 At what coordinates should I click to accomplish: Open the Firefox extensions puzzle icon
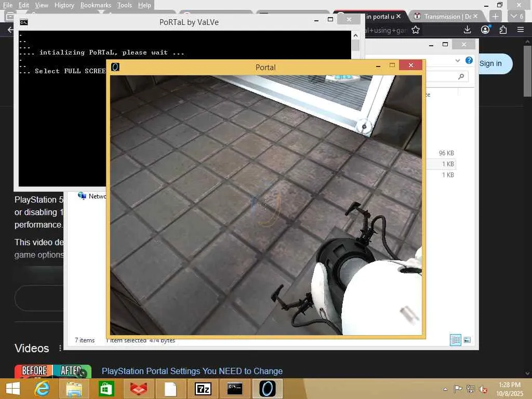503,30
